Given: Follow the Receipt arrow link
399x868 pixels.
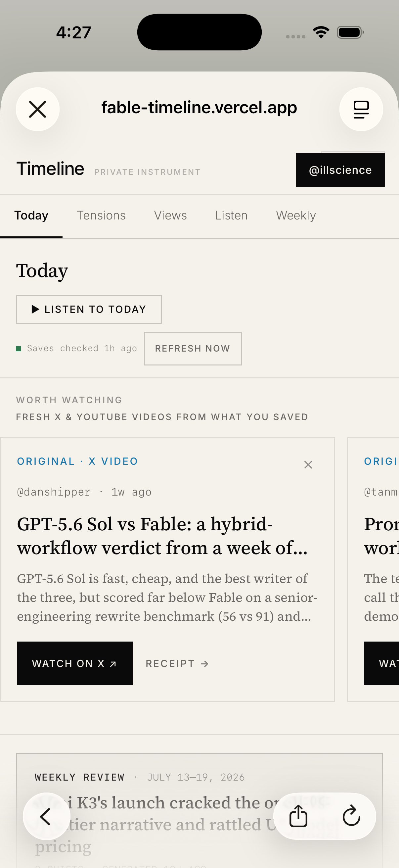Looking at the screenshot, I should click(177, 663).
